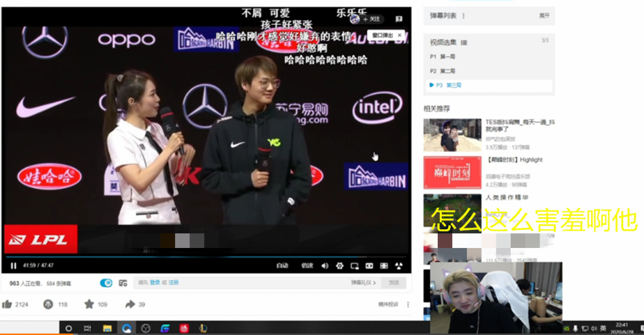Open the player settings gear
This screenshot has height=335, width=644.
339,266
